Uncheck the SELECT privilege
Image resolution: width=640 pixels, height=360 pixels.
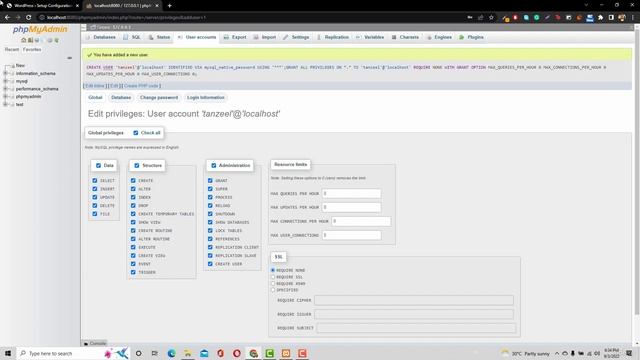(x=95, y=180)
